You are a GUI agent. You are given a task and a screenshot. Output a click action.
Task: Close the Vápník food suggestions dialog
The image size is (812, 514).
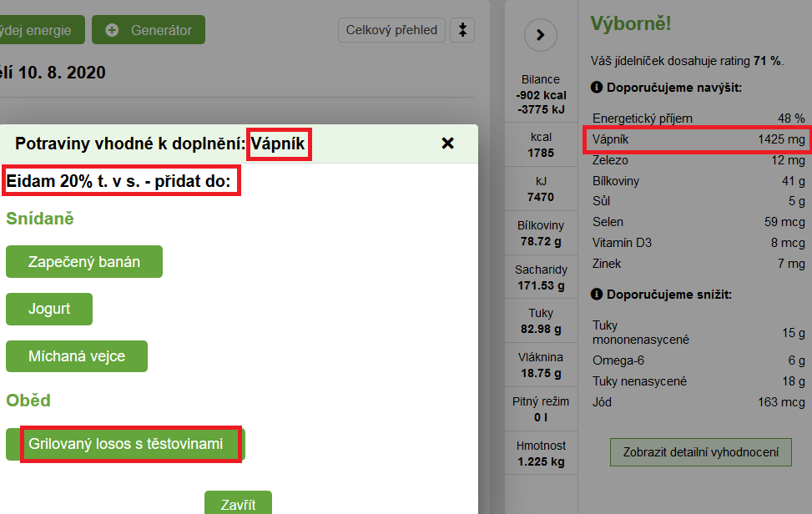447,144
